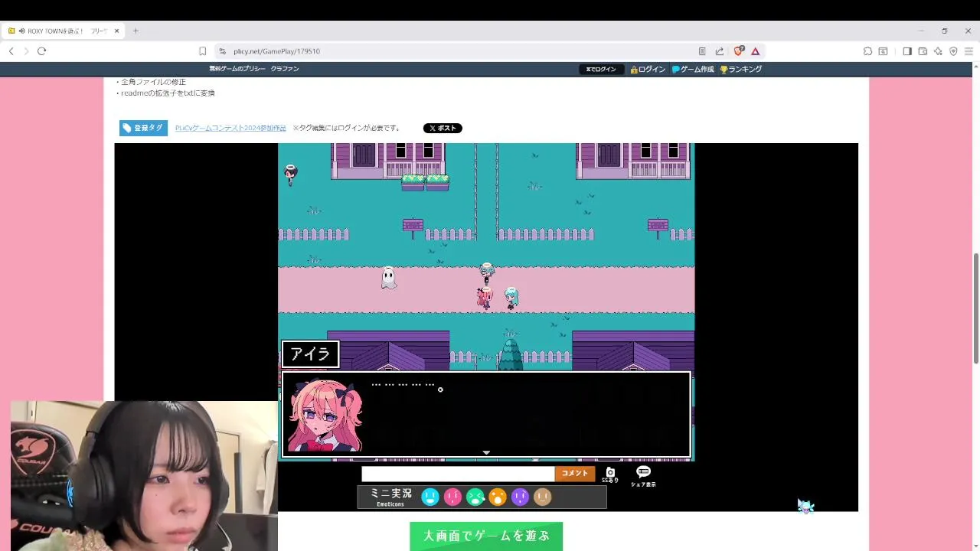Bookmark this page icon

202,51
